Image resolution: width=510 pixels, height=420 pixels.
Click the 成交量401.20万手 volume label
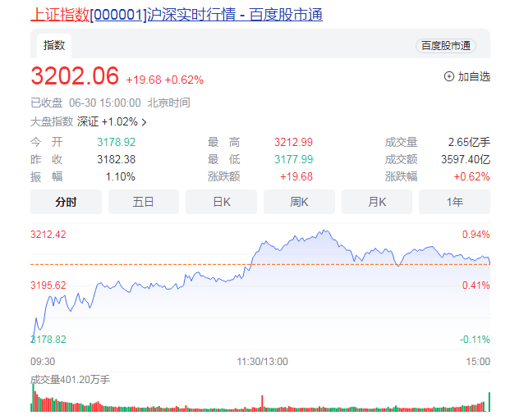[70, 380]
